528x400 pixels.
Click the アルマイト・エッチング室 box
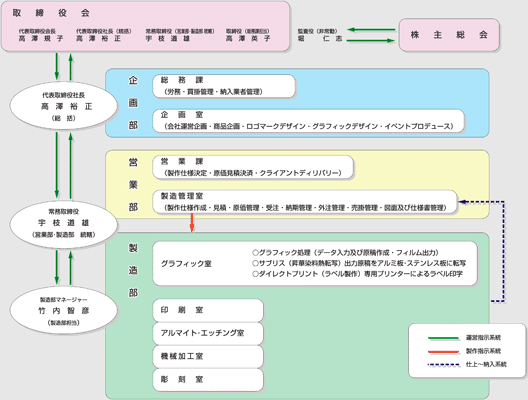coord(208,333)
